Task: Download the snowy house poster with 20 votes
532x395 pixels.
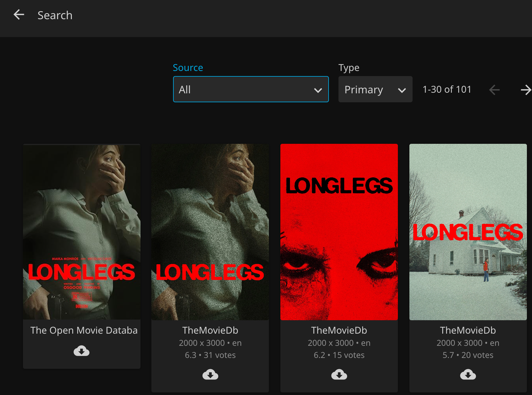Action: [x=468, y=374]
